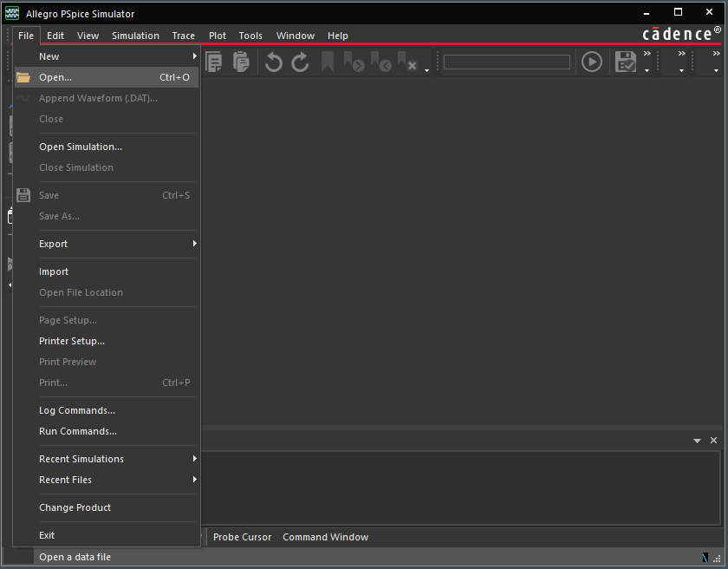
Task: Switch to the Probe Cursor tab
Action: (x=242, y=537)
